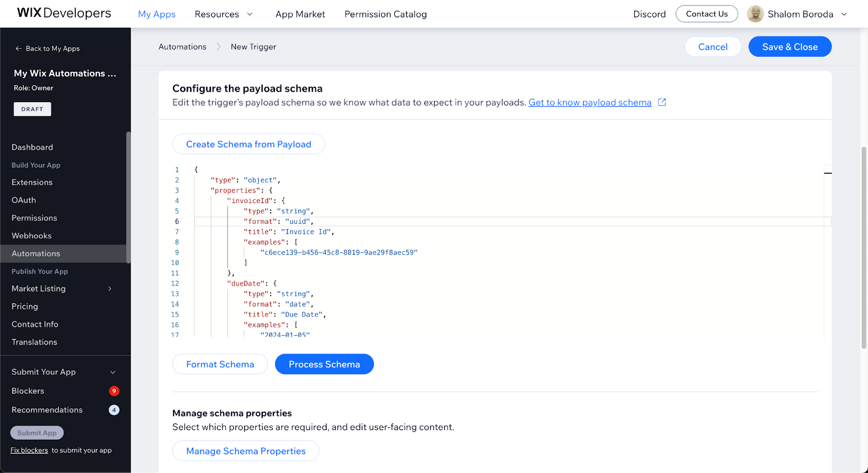Open My Apps in top navigation
Viewport: 868px width, 473px height.
click(157, 14)
